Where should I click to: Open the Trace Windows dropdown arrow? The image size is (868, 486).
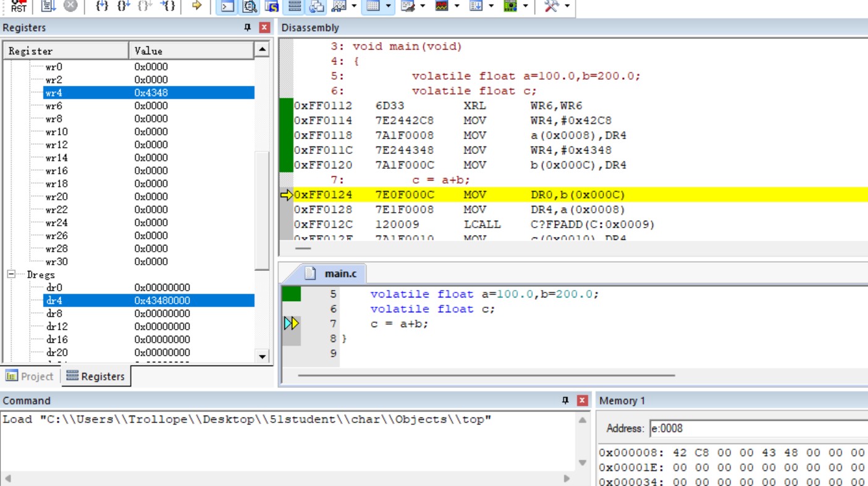click(x=491, y=6)
